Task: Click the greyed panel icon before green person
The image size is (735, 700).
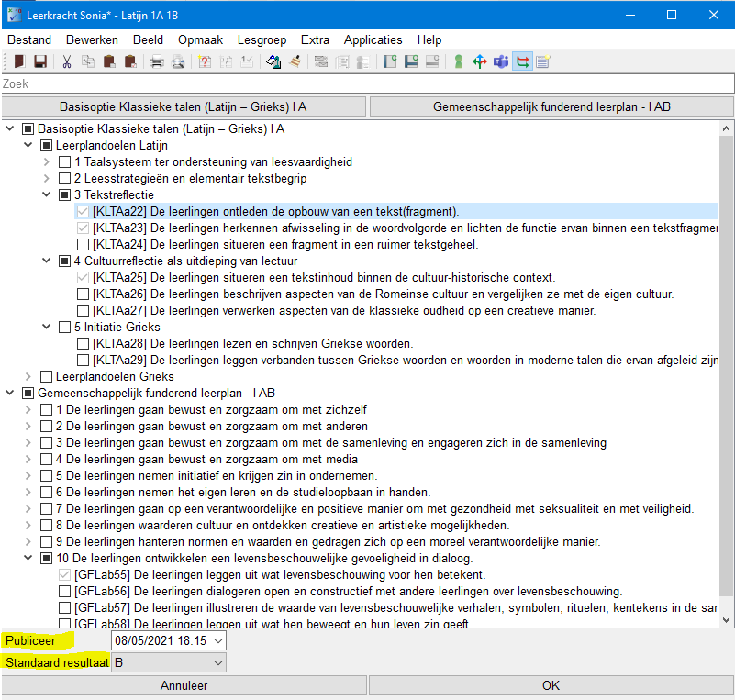Action: point(432,61)
